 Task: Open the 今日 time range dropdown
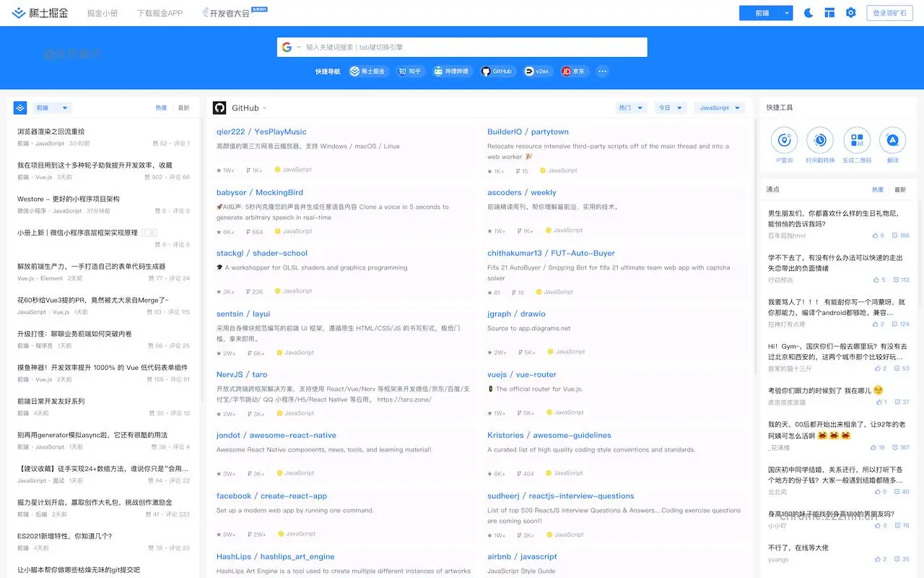point(669,108)
